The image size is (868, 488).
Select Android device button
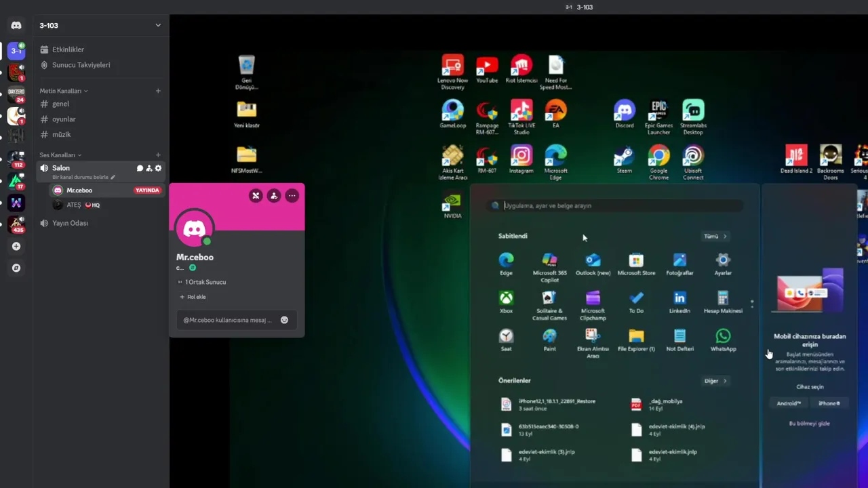[789, 403]
